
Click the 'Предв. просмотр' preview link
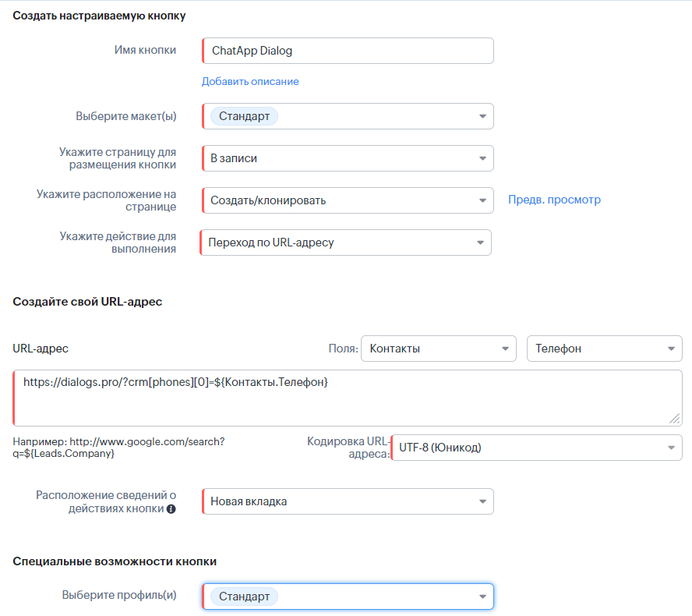(x=554, y=200)
